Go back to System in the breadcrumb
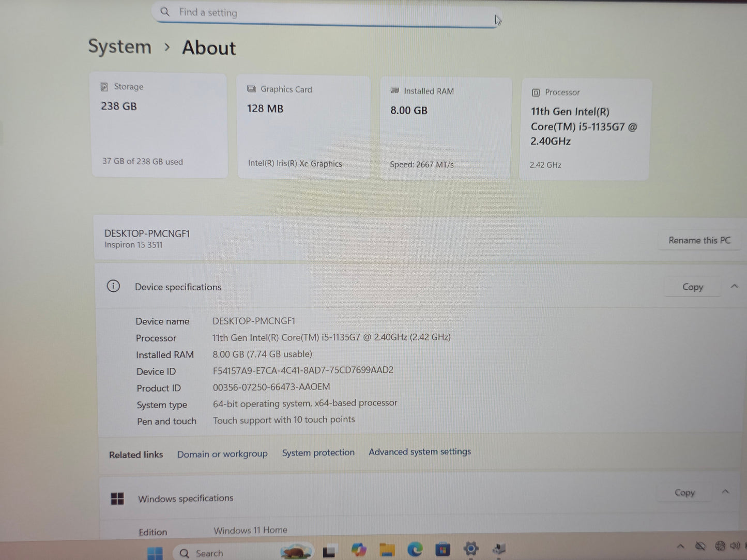This screenshot has height=560, width=747. [x=120, y=46]
